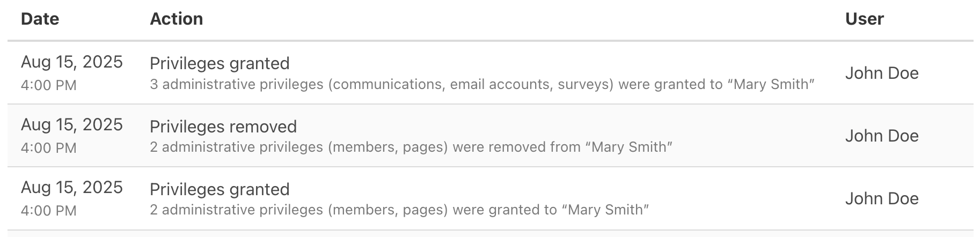Click the Action column header

click(176, 19)
